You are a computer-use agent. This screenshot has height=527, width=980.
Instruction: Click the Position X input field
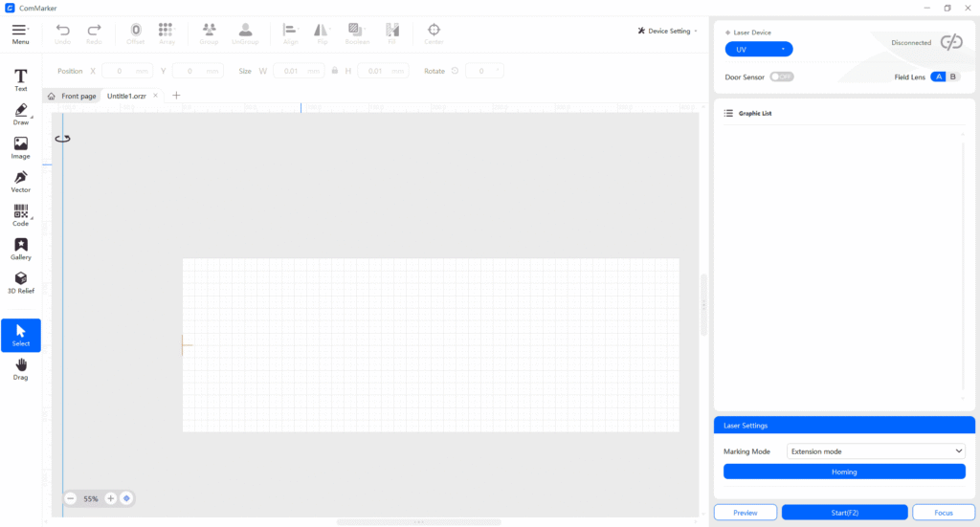(127, 71)
